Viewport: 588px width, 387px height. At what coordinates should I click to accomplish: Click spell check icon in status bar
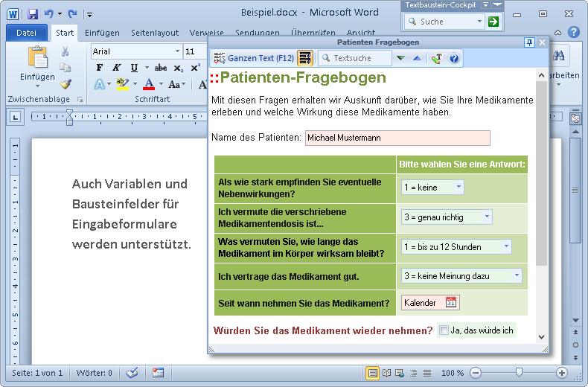[x=132, y=373]
